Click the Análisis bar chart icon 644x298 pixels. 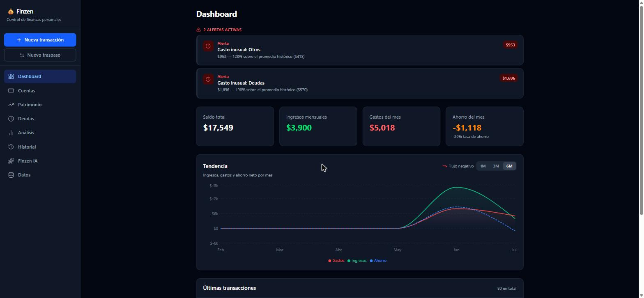click(11, 133)
